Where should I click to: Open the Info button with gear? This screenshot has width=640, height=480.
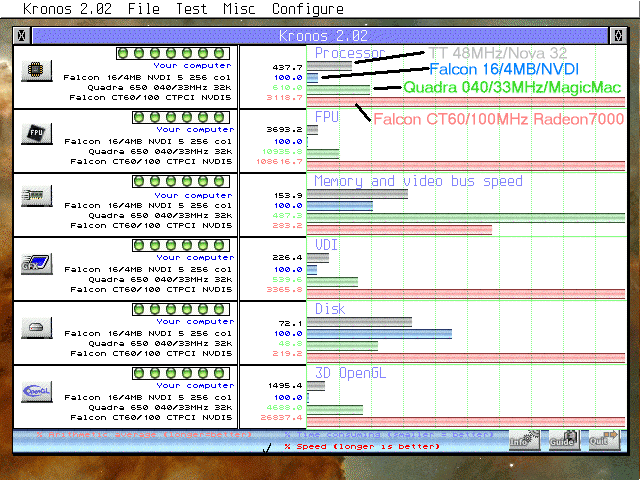(x=525, y=440)
